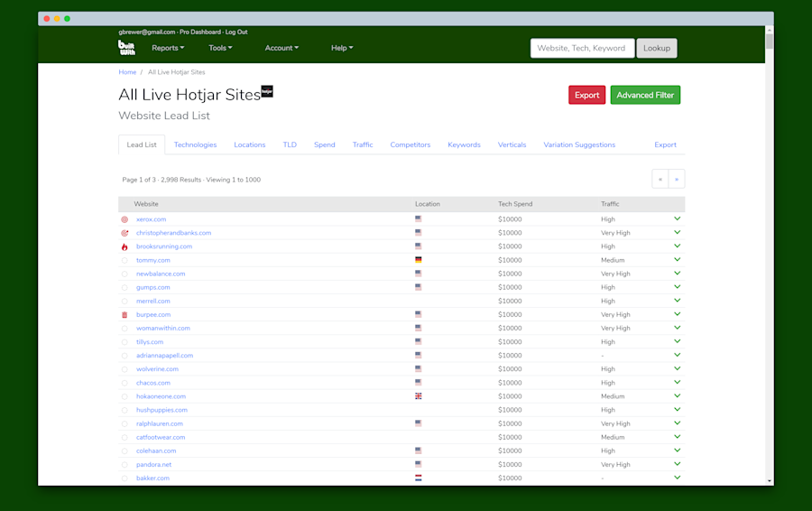Click the red Export button
The image size is (812, 511).
[x=586, y=95]
